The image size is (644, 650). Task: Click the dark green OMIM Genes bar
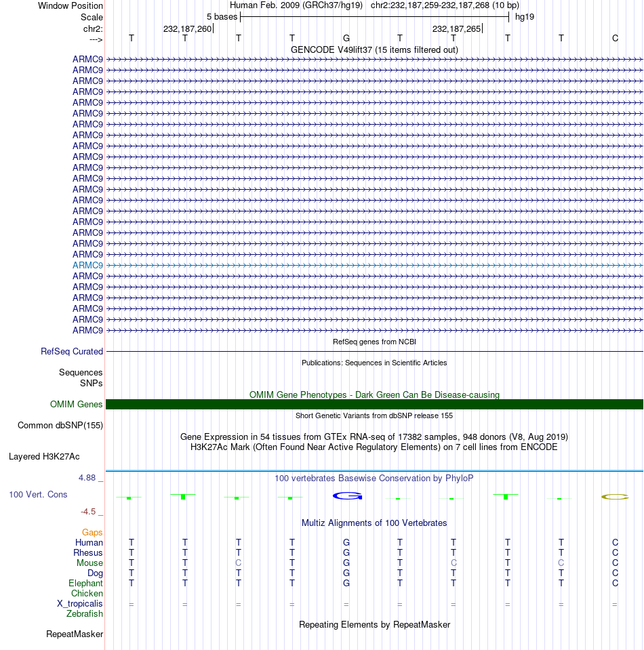[x=374, y=404]
